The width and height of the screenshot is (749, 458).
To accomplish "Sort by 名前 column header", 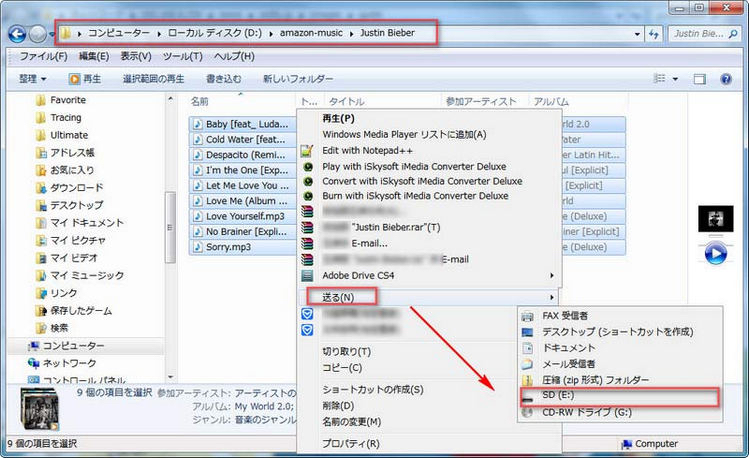I will click(x=200, y=102).
